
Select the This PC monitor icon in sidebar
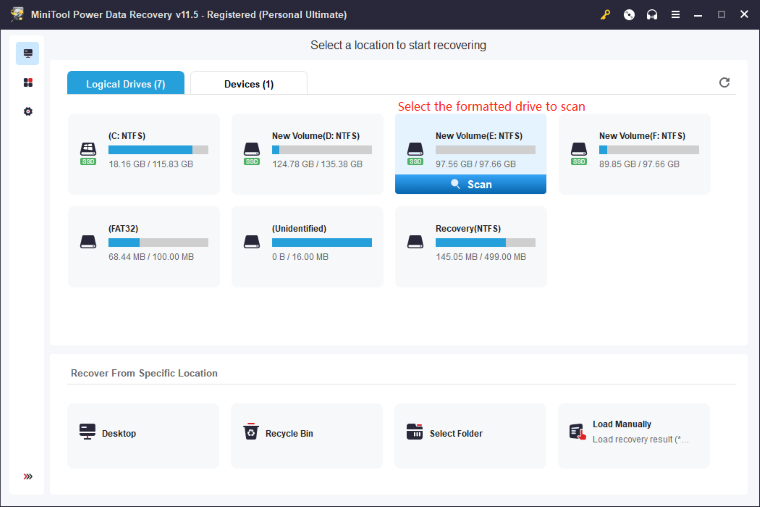coord(28,54)
